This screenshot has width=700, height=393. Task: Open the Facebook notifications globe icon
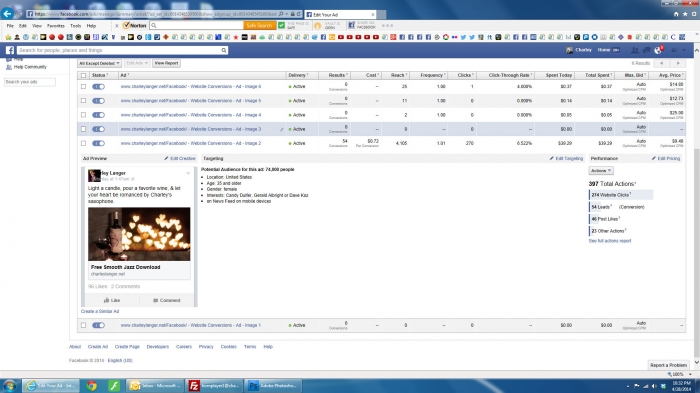(x=658, y=50)
